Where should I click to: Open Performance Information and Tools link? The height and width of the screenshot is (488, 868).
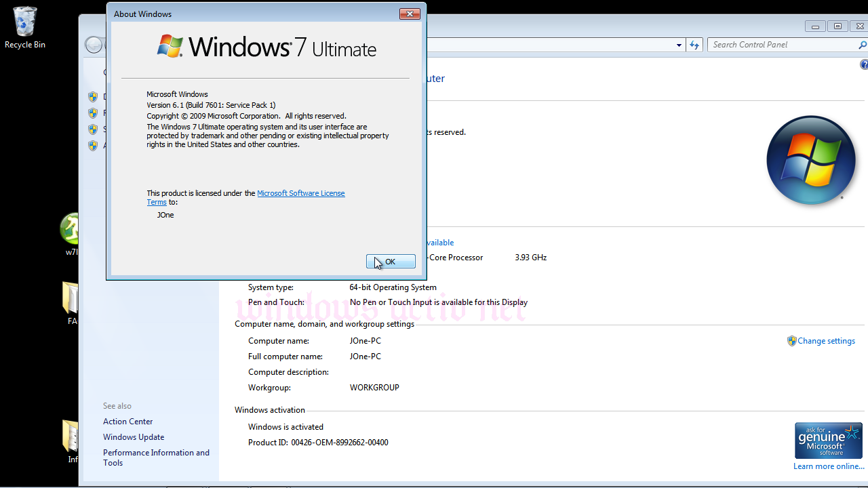coord(156,457)
